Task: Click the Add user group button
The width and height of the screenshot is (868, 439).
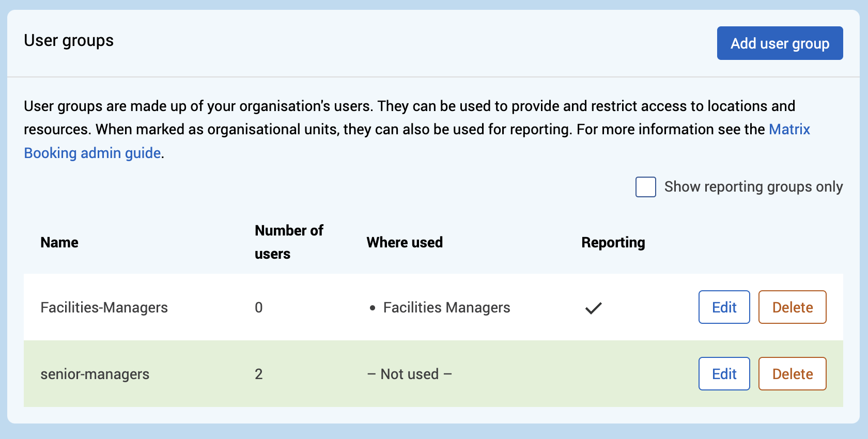Action: (x=780, y=43)
